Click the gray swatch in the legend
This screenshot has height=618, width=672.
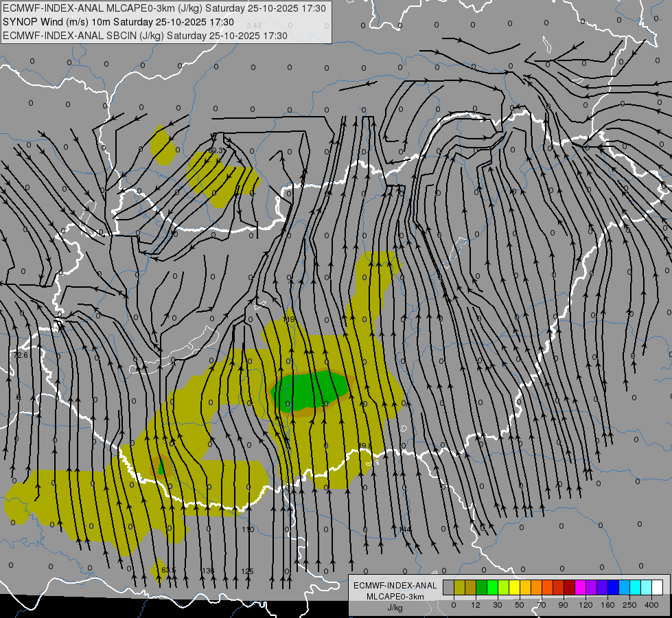click(x=449, y=587)
